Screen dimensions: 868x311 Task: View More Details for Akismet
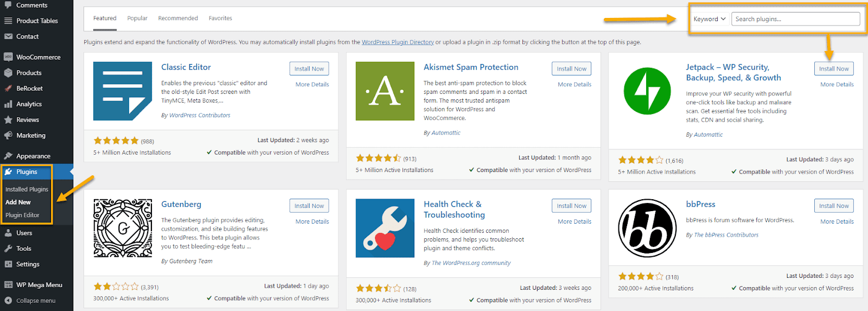[575, 85]
